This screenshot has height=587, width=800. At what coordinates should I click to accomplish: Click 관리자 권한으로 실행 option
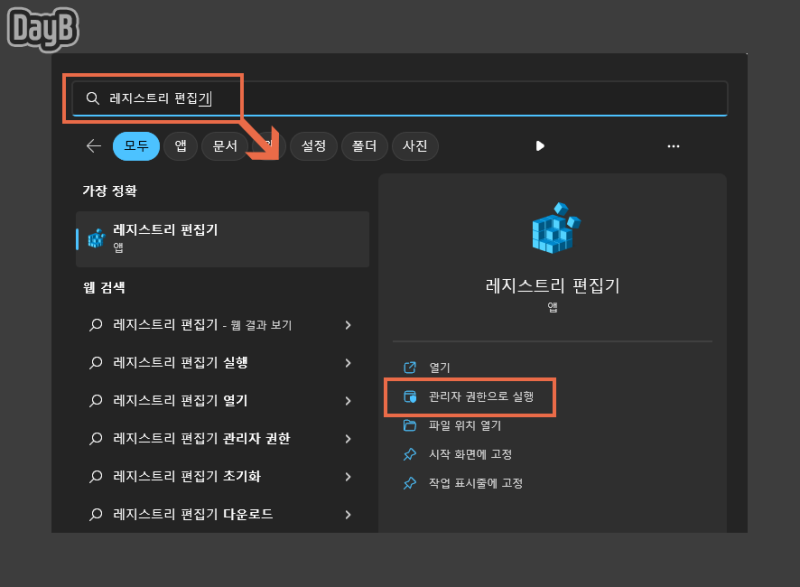tap(481, 396)
